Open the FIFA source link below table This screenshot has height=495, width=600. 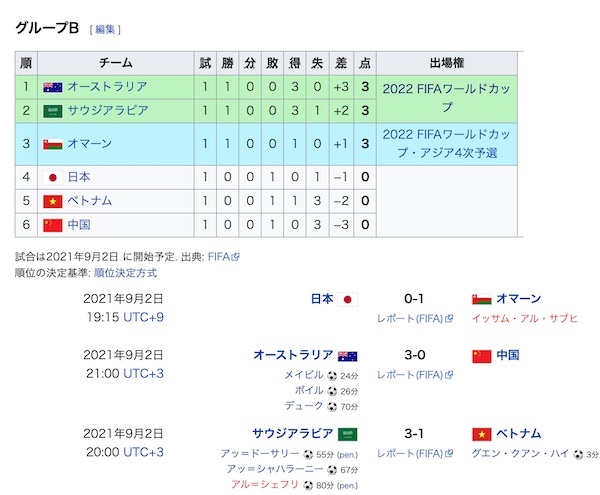pyautogui.click(x=219, y=256)
